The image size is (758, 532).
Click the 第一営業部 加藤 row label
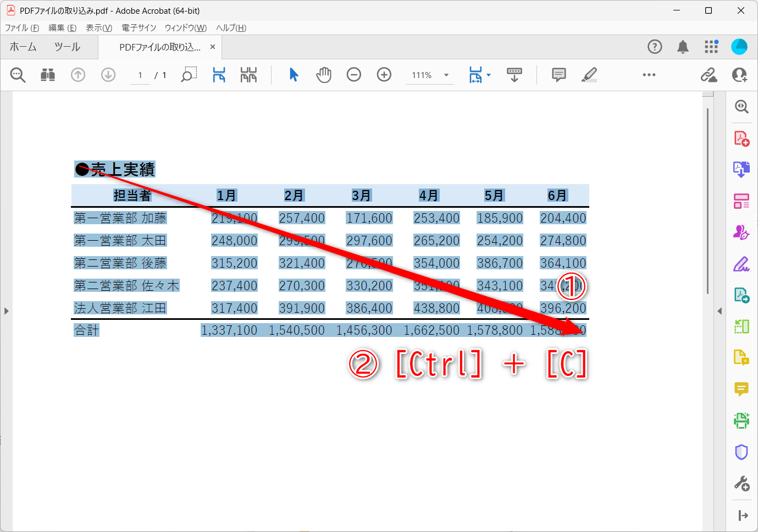coord(120,218)
